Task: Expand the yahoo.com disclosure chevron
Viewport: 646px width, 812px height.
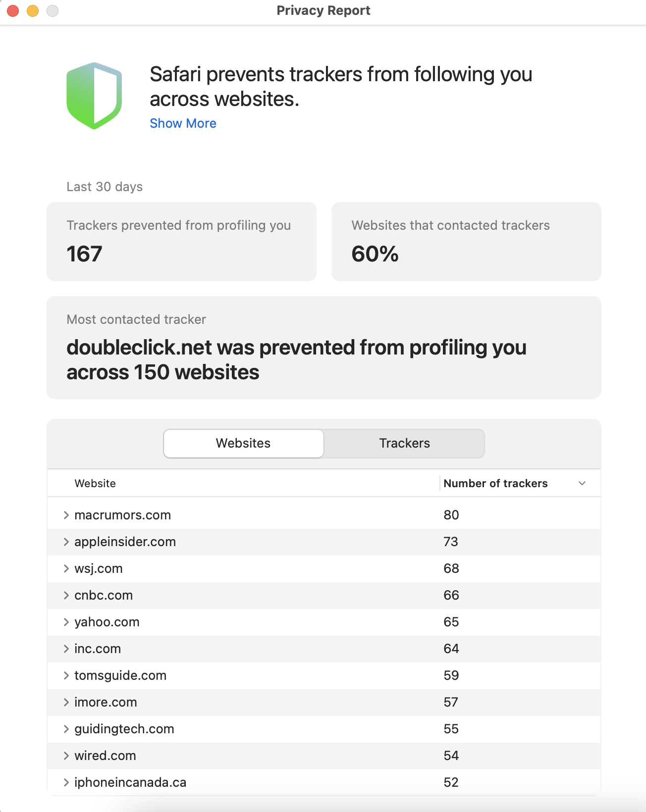Action: [66, 622]
